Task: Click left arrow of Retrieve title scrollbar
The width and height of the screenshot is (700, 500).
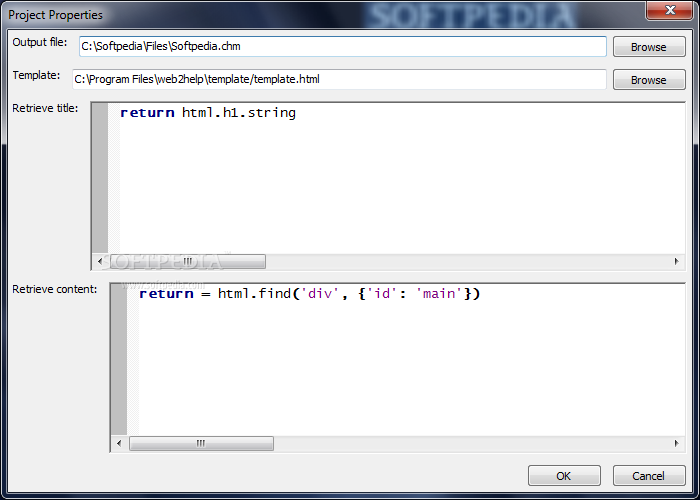Action: (x=100, y=262)
